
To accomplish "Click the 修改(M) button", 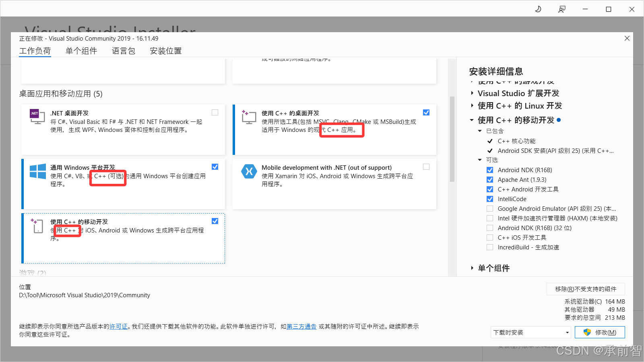I will [x=600, y=332].
